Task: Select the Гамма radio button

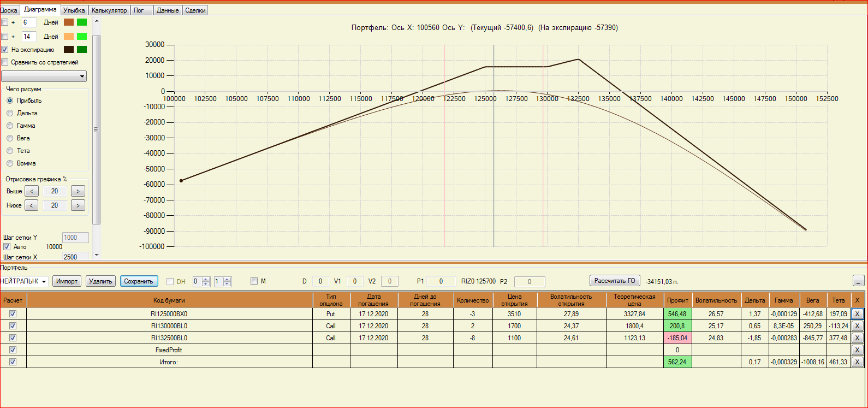Action: click(10, 126)
